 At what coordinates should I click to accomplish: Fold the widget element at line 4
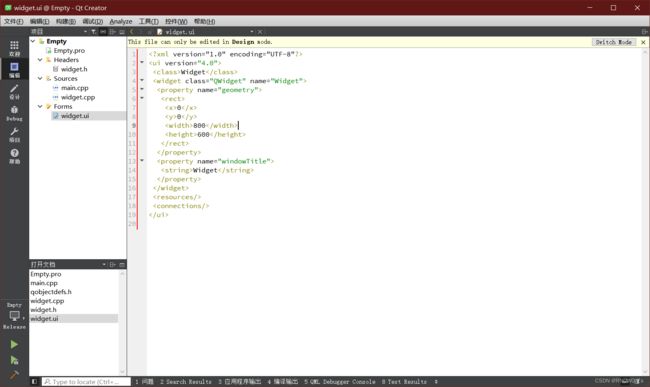(142, 80)
